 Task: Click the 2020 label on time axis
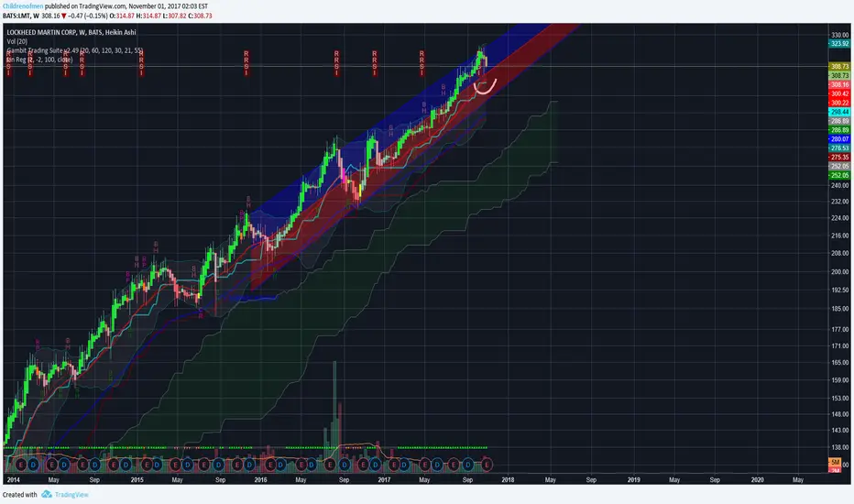coord(757,479)
